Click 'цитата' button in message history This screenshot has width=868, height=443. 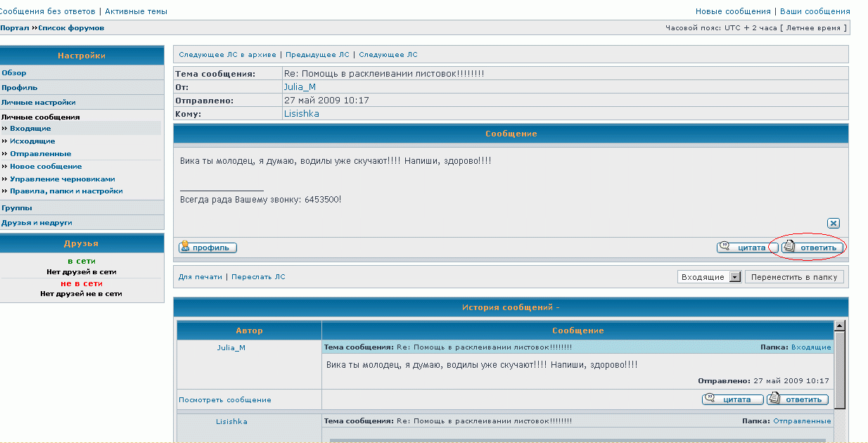point(732,399)
